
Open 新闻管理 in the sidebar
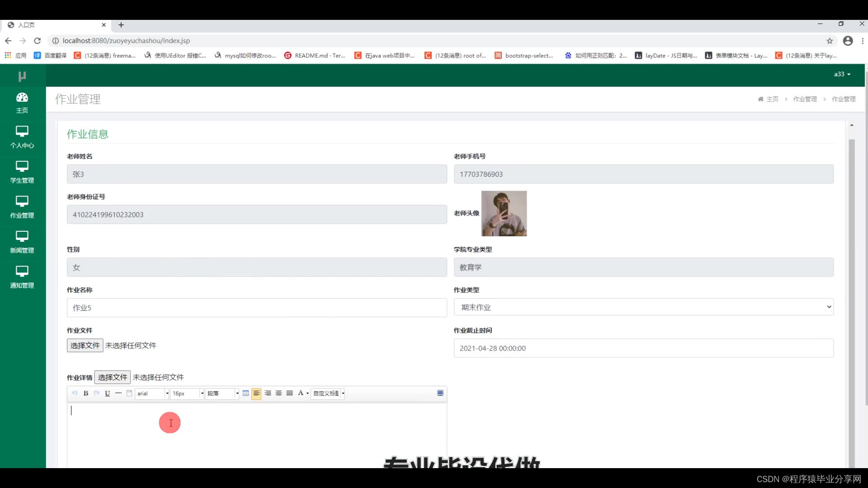[22, 242]
